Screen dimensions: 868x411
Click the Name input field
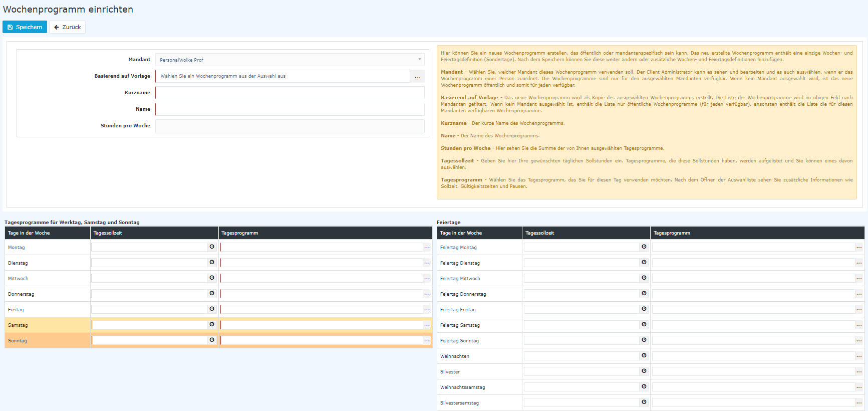pos(290,109)
